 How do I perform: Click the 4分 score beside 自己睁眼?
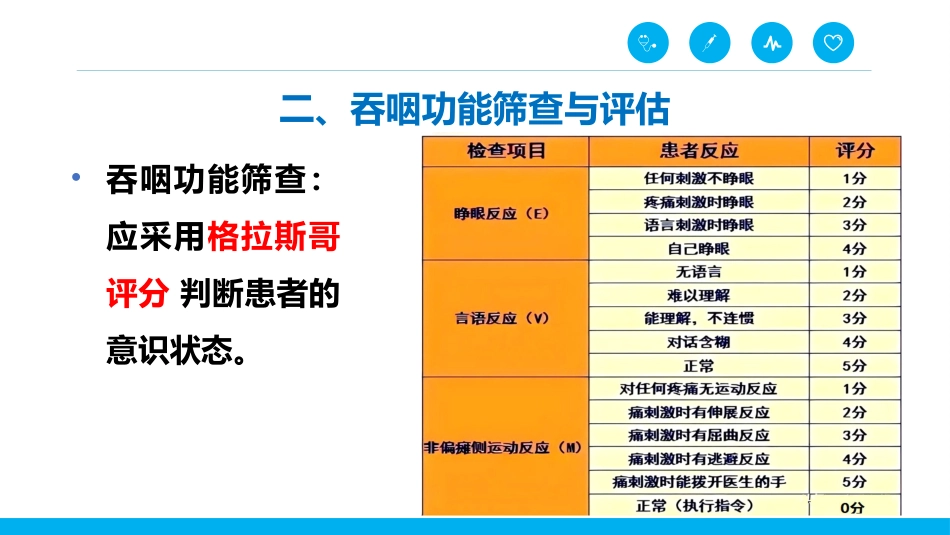(855, 248)
